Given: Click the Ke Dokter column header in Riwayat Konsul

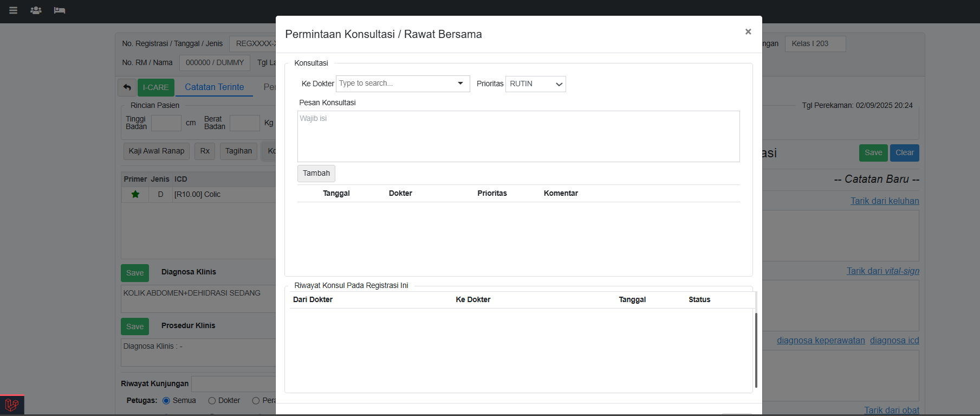Looking at the screenshot, I should point(473,300).
